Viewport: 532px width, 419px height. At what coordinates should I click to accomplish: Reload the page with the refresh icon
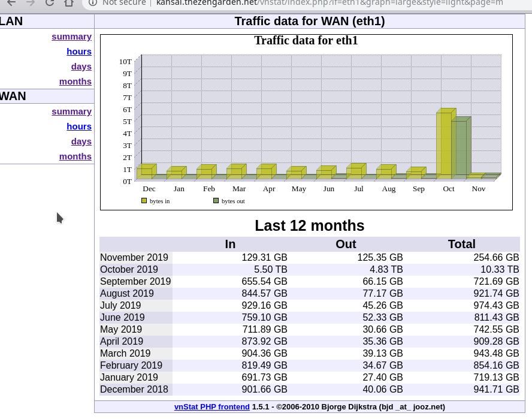(x=50, y=3)
